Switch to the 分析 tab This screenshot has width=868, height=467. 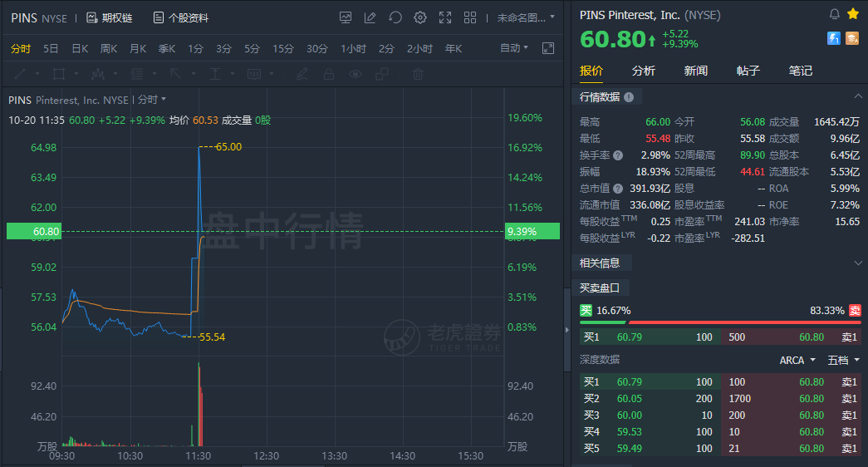tap(643, 71)
